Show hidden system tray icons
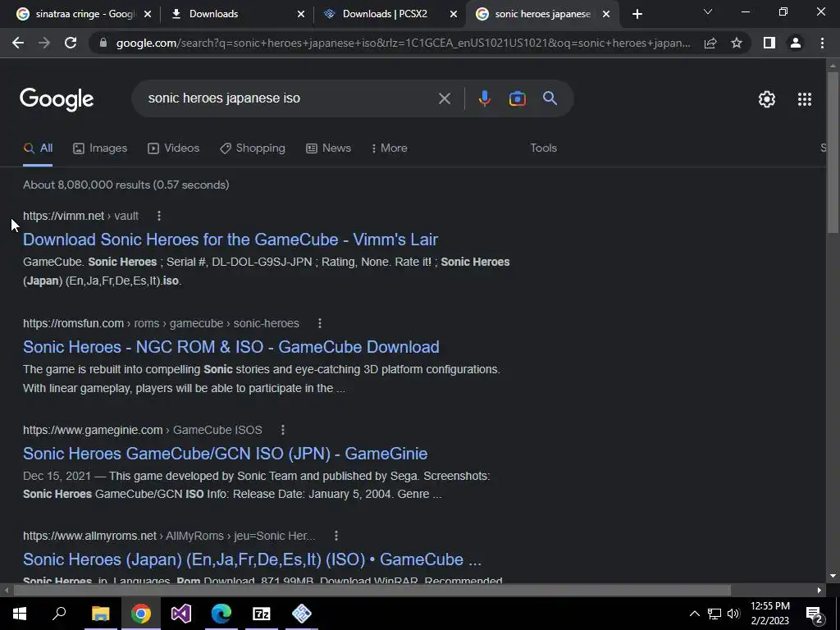The width and height of the screenshot is (840, 630). pyautogui.click(x=694, y=614)
